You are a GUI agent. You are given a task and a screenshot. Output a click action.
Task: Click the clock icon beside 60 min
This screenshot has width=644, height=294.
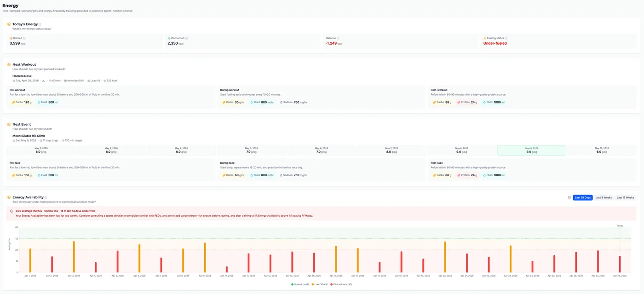coord(50,81)
